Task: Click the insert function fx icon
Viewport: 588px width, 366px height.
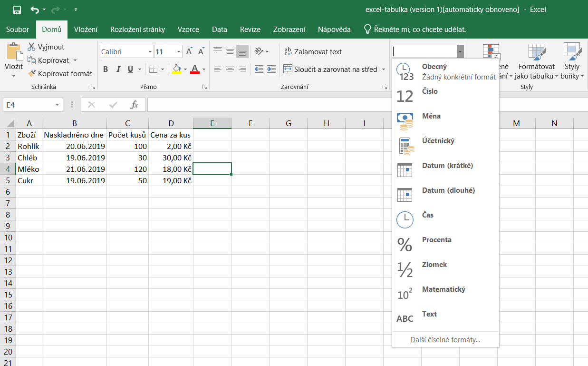Action: [x=135, y=105]
